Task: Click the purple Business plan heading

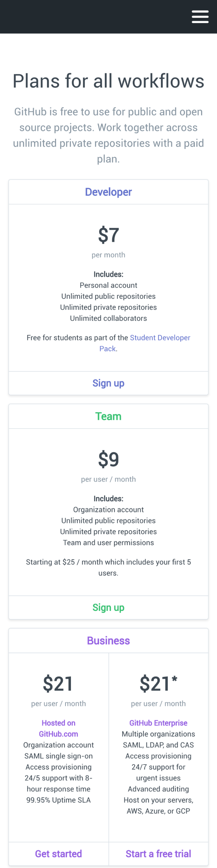Action: pyautogui.click(x=109, y=641)
